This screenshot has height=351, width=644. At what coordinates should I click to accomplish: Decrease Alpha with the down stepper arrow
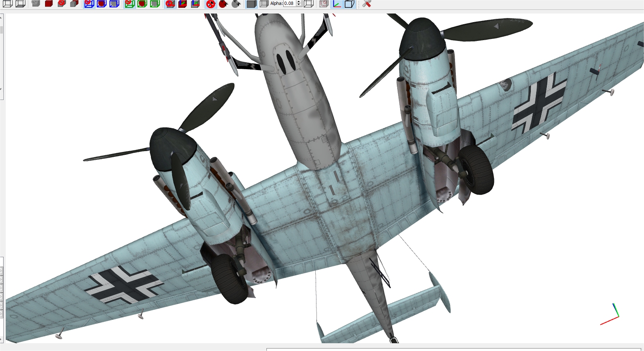tap(299, 5)
